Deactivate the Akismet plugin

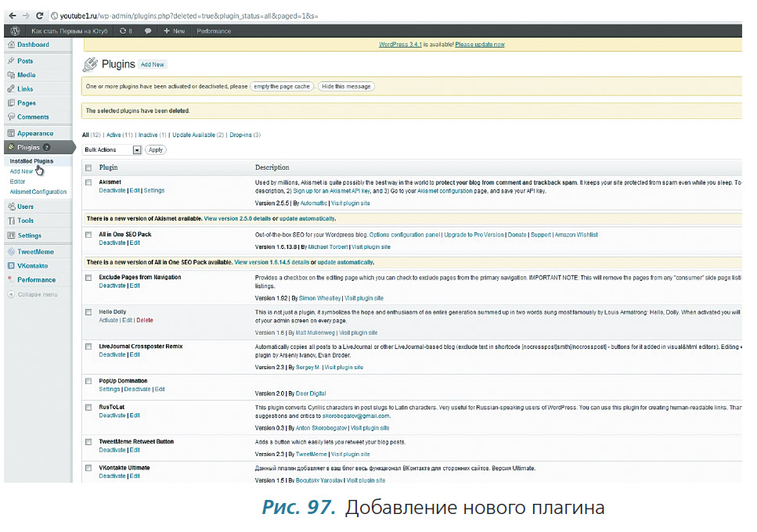pos(112,191)
